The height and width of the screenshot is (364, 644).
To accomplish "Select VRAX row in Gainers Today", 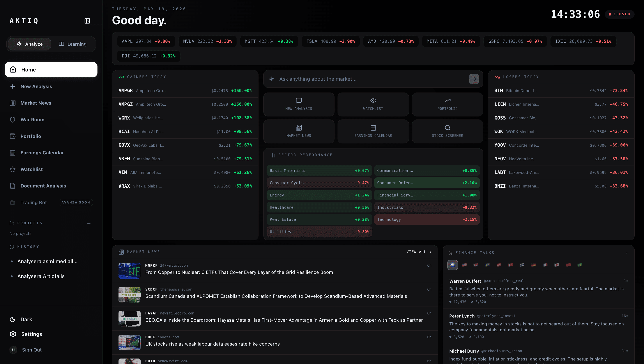I will tap(185, 186).
